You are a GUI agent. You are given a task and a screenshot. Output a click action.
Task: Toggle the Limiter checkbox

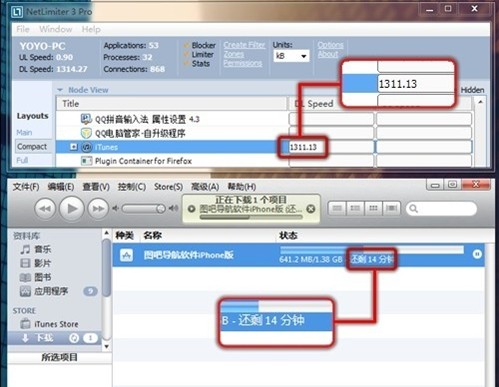[x=187, y=54]
